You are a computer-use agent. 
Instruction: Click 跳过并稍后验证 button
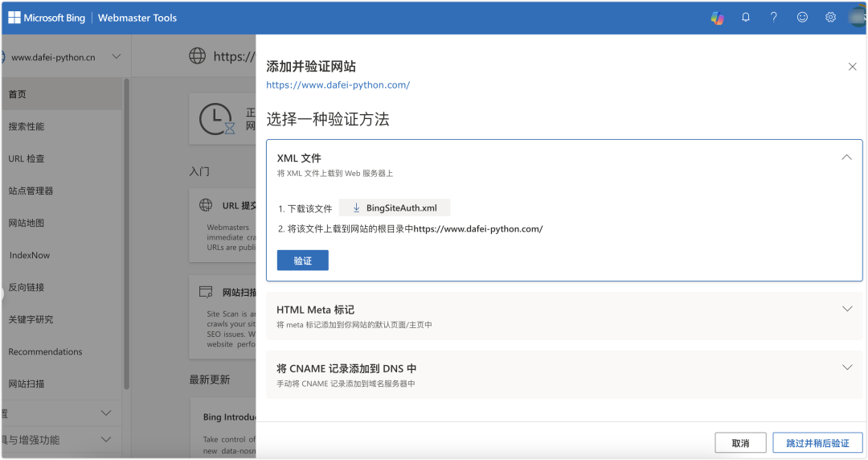point(817,443)
